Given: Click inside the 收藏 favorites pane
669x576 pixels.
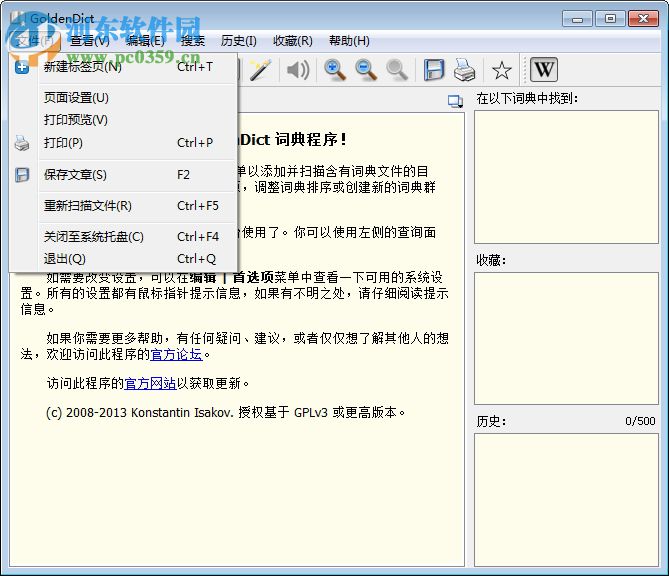Looking at the screenshot, I should pos(566,338).
